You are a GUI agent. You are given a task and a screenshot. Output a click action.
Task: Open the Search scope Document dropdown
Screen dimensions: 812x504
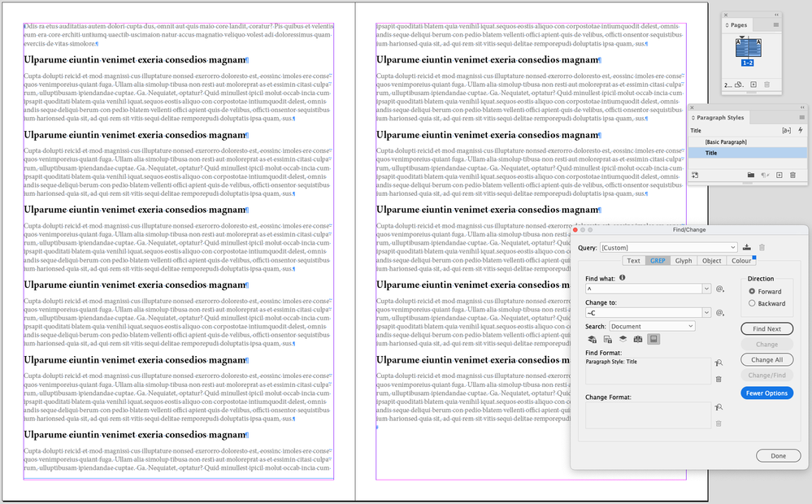click(652, 326)
